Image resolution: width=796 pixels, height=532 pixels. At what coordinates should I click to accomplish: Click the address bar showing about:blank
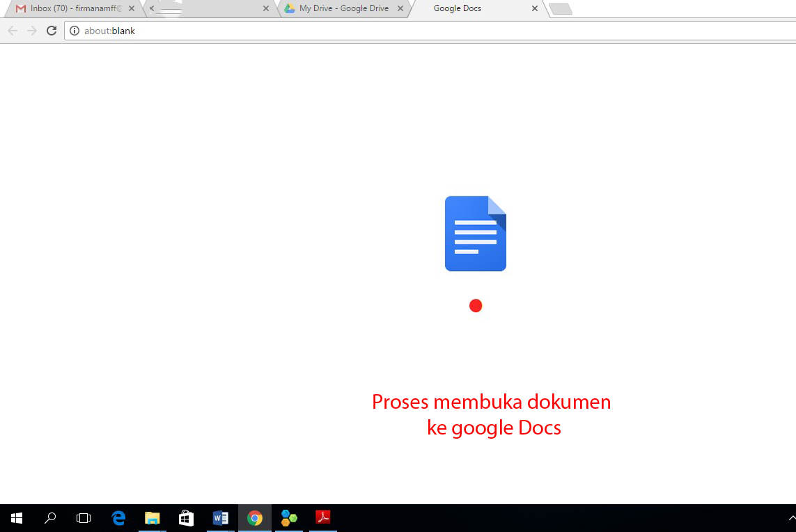(x=418, y=31)
